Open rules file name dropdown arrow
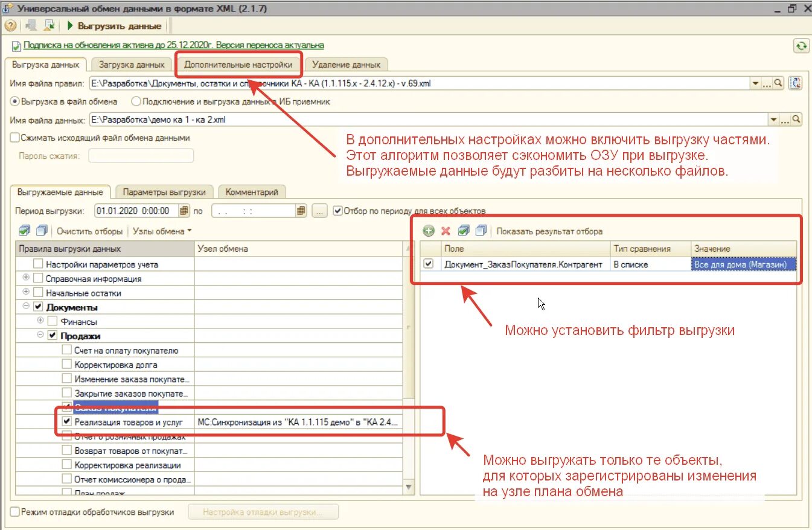This screenshot has width=812, height=530. pyautogui.click(x=756, y=83)
